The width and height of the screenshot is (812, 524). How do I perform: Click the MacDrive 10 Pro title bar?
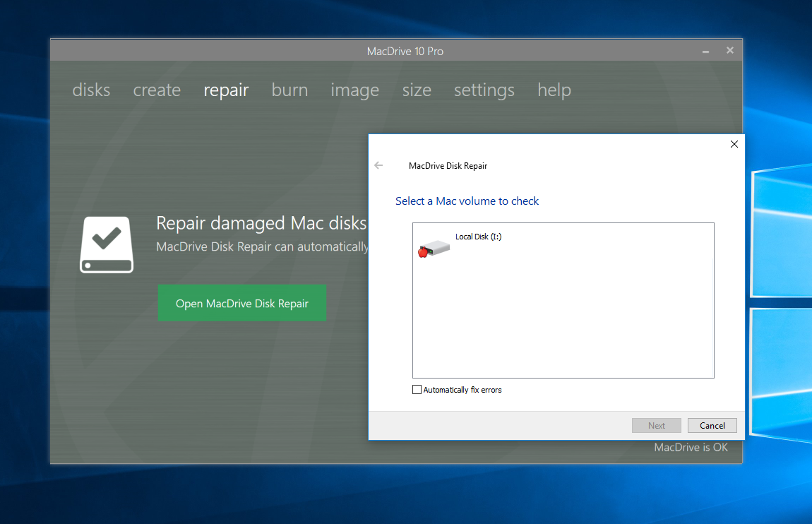click(x=405, y=51)
